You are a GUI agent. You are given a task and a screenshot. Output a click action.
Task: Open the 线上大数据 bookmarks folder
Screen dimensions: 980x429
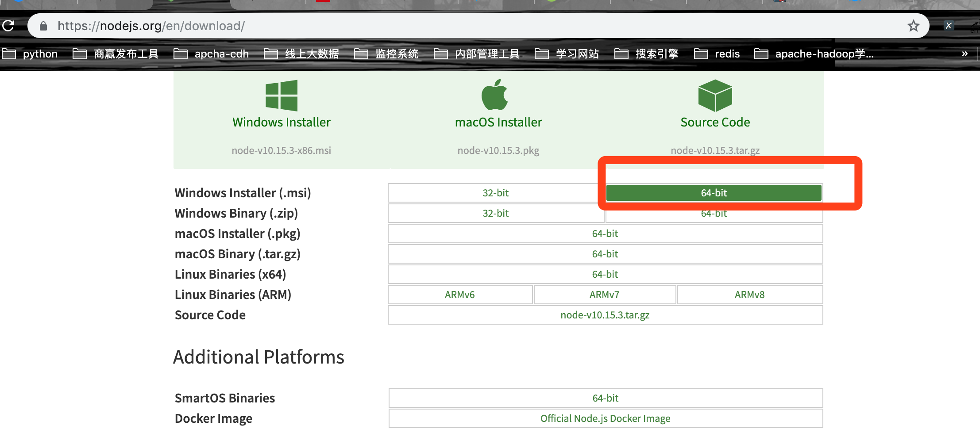click(x=301, y=54)
